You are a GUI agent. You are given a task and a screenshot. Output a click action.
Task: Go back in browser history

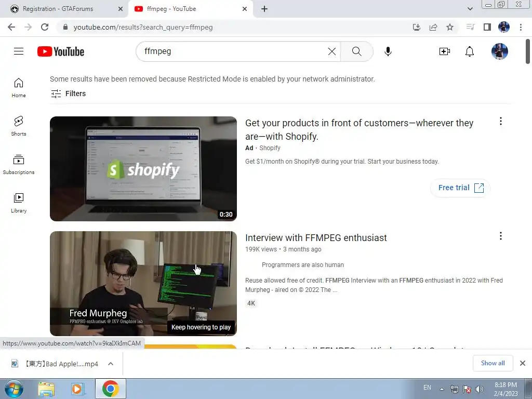(11, 27)
